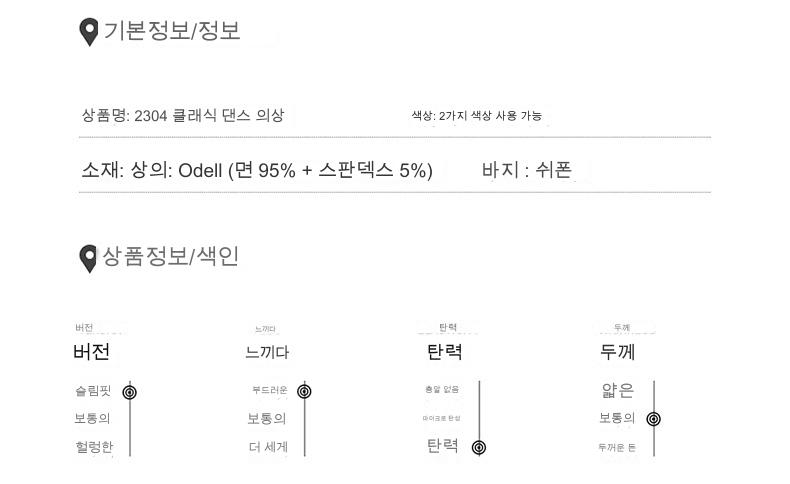The width and height of the screenshot is (790, 484).
Task: Click the 얇은 thickness label
Action: tap(616, 391)
